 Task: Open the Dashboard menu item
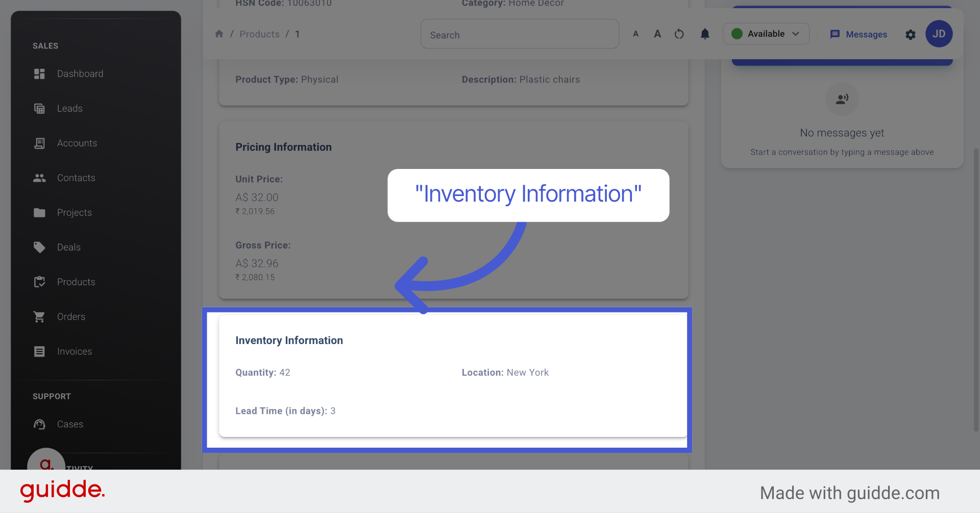coord(80,74)
